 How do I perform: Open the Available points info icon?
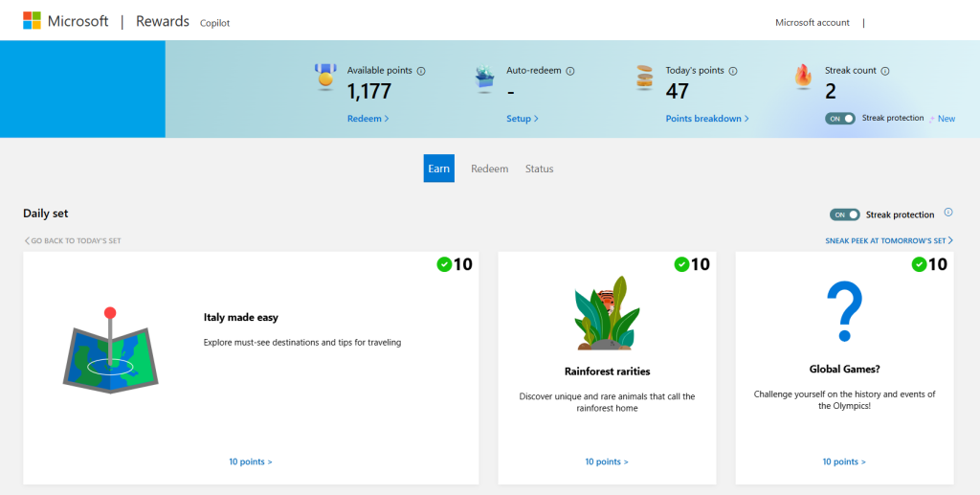click(x=421, y=71)
